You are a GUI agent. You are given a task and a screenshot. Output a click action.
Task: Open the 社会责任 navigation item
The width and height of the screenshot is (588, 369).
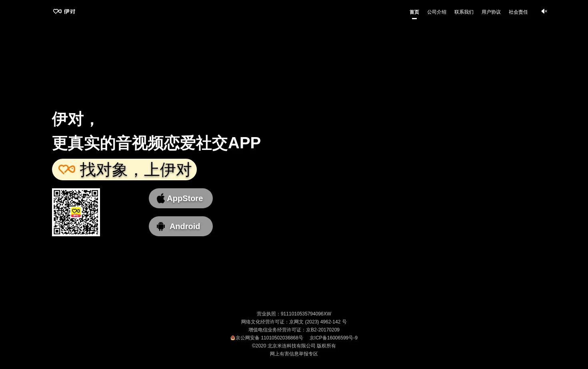tap(518, 12)
